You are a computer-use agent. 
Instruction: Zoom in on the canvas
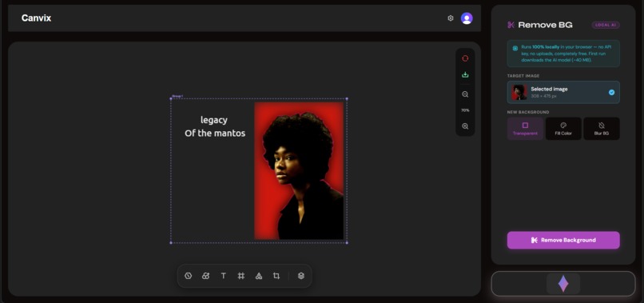click(x=465, y=126)
